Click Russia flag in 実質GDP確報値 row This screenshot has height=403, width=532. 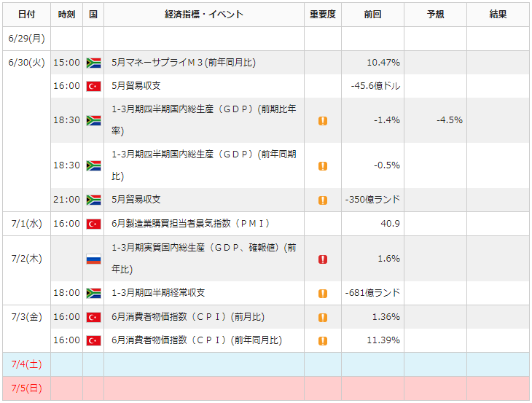tap(93, 259)
